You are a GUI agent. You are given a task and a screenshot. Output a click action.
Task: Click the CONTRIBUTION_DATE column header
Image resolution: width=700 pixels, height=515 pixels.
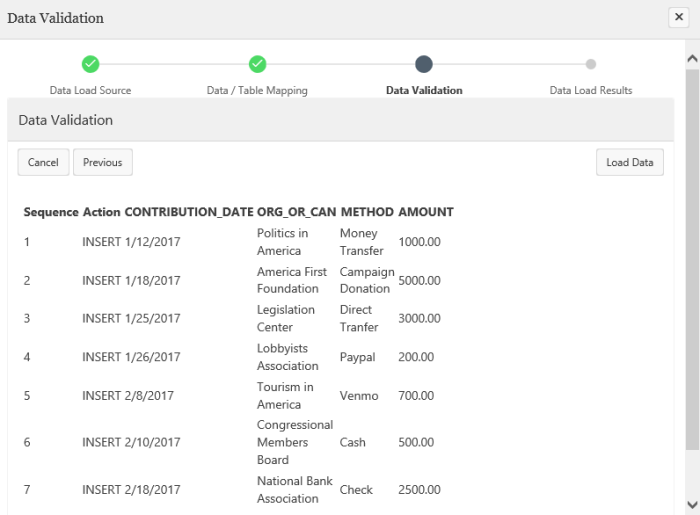(189, 212)
